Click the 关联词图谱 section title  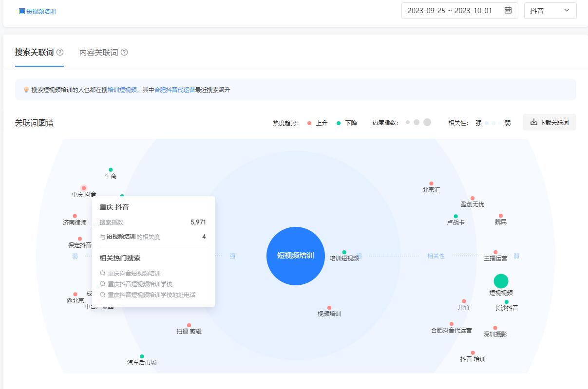(35, 123)
